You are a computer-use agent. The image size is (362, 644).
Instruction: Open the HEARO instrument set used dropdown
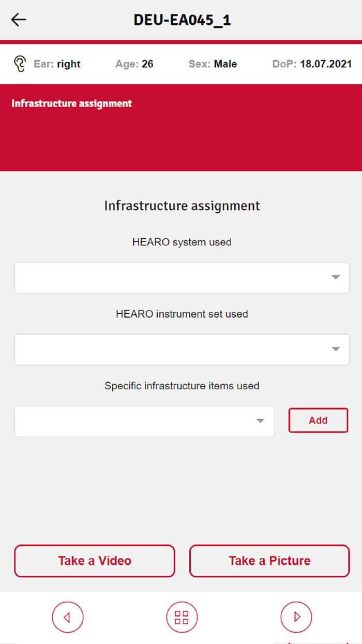182,349
